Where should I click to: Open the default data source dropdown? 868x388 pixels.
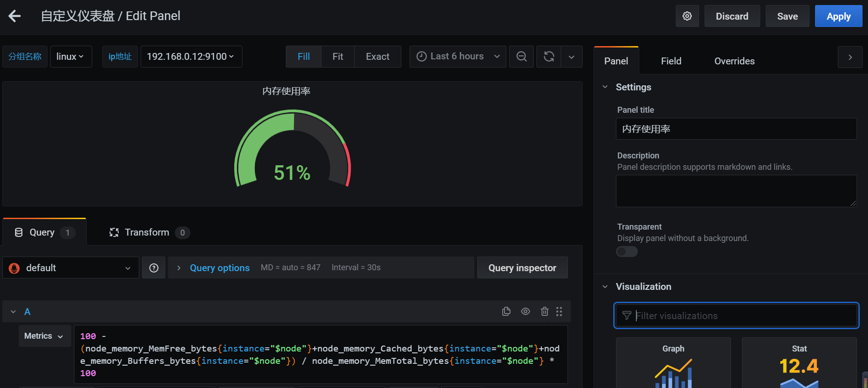click(x=71, y=268)
